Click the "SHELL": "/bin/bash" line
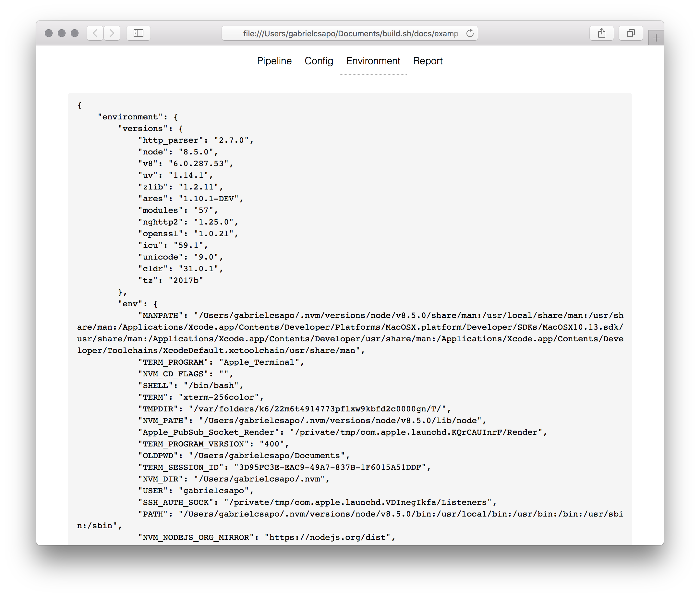 coord(190,385)
